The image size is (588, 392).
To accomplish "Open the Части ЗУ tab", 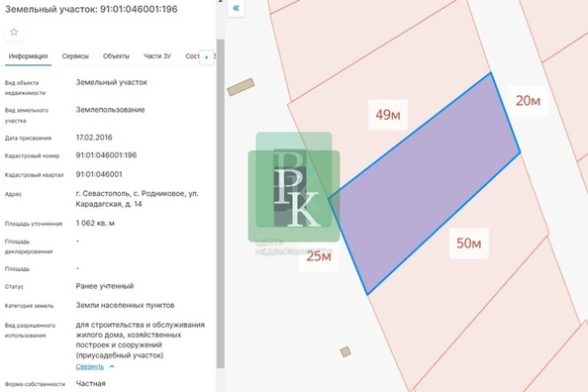I will pyautogui.click(x=157, y=56).
